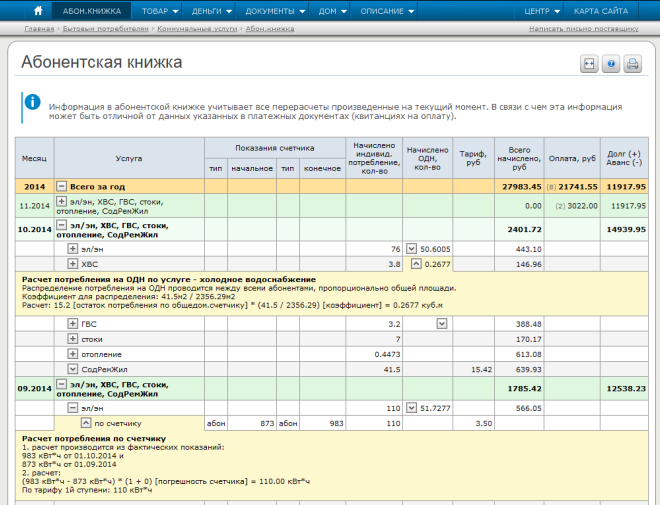Viewport: 660px width, 505px height.
Task: Click October total charged 2401.72
Action: (x=524, y=229)
